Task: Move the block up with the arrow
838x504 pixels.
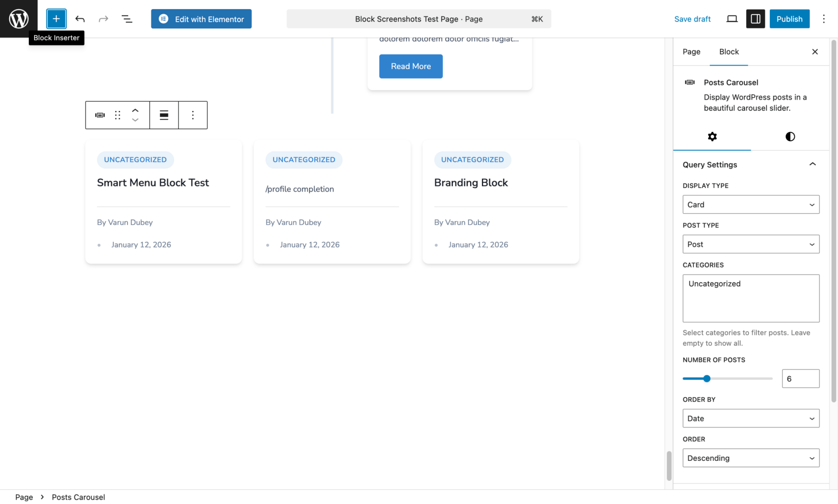Action: [x=135, y=110]
